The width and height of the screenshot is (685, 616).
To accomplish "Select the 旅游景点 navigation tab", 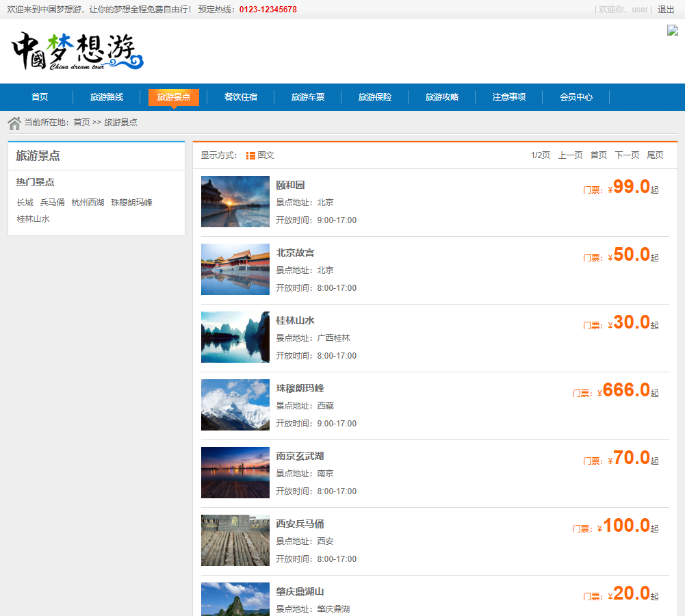I will click(x=174, y=97).
